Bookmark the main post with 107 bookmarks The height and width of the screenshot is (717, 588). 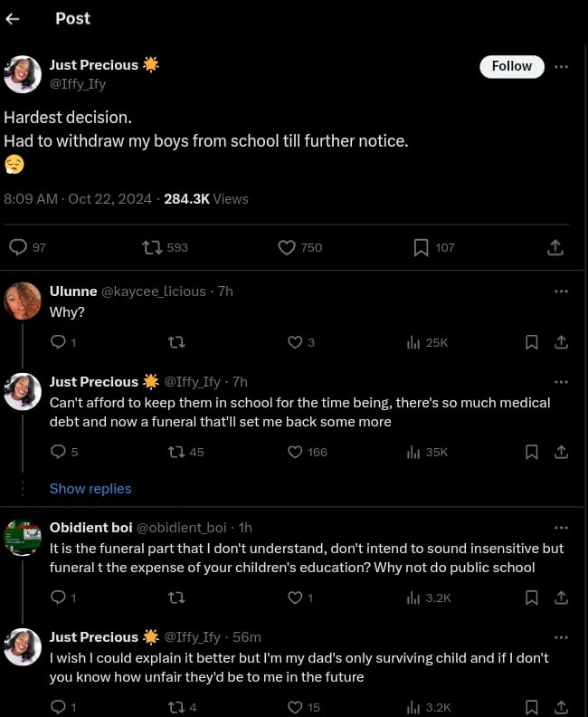coord(421,247)
